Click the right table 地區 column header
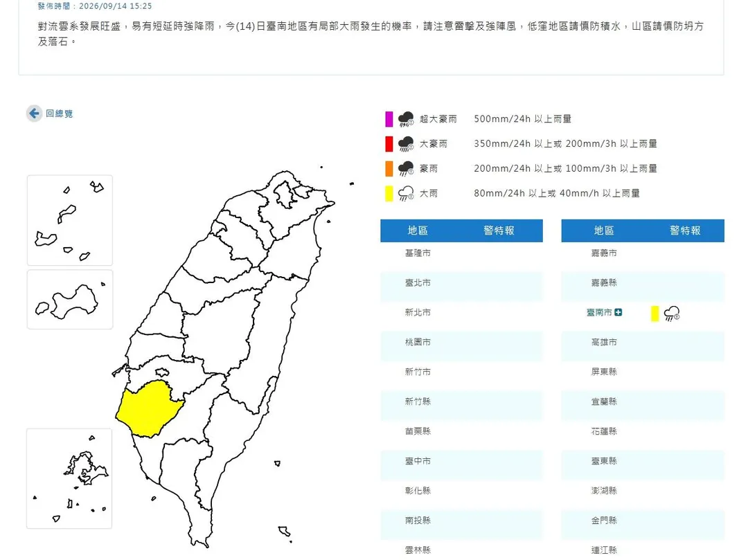 click(x=604, y=231)
